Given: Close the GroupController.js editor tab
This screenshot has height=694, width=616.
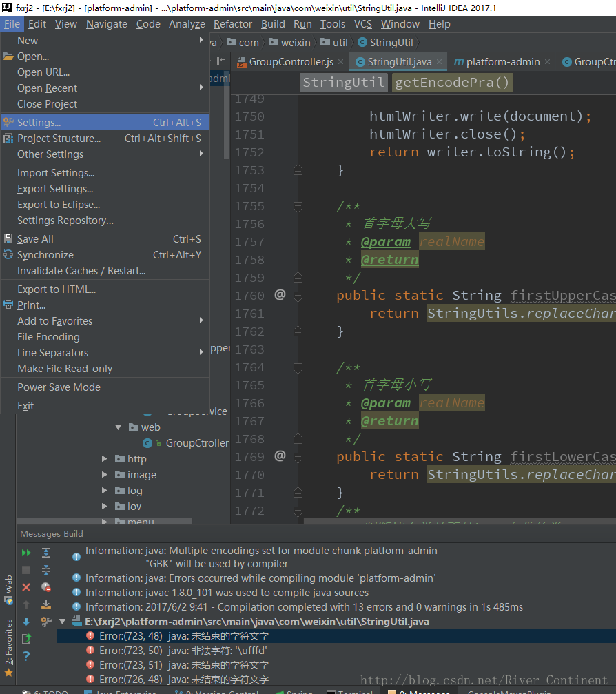Looking at the screenshot, I should point(341,61).
